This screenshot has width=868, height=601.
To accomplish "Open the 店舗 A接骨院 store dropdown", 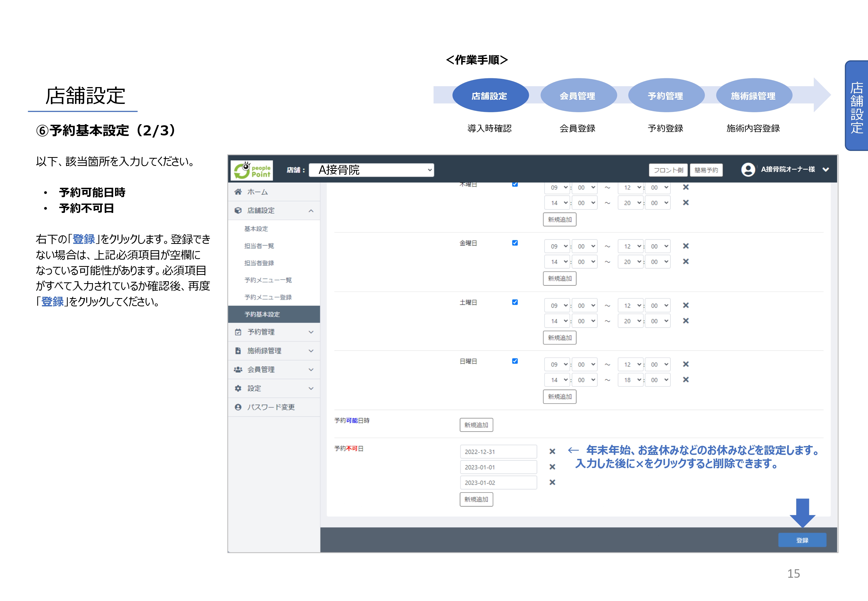I will (371, 170).
